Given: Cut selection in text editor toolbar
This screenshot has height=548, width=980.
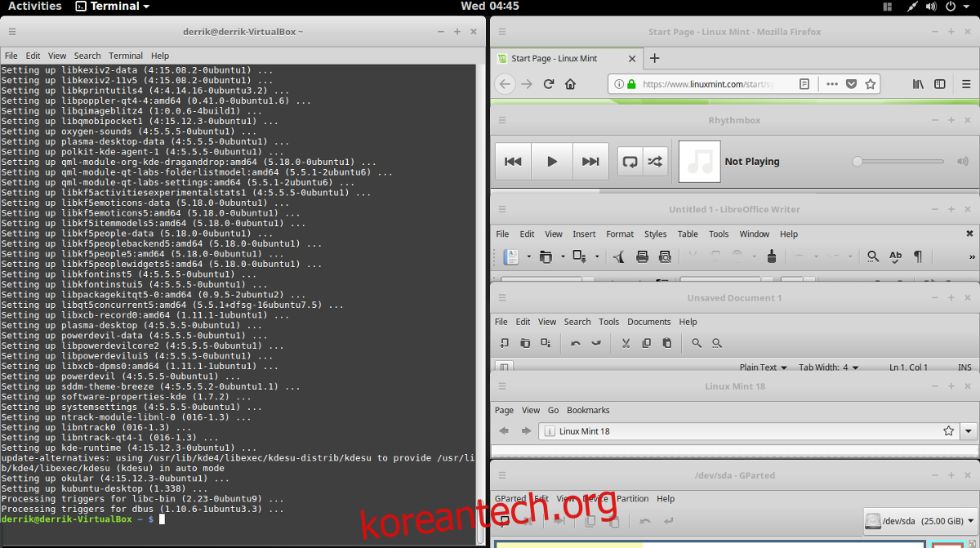Looking at the screenshot, I should point(626,343).
